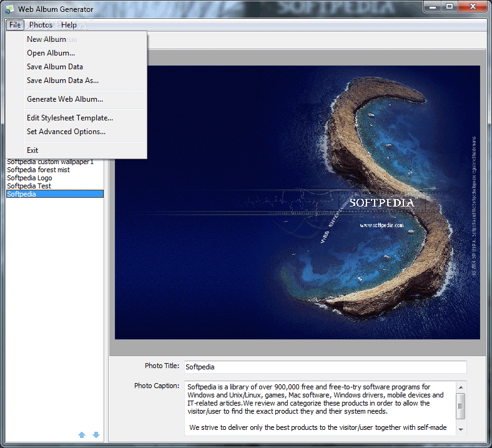
Task: Select 'Softpedia Logo' in photo list
Action: (x=55, y=178)
